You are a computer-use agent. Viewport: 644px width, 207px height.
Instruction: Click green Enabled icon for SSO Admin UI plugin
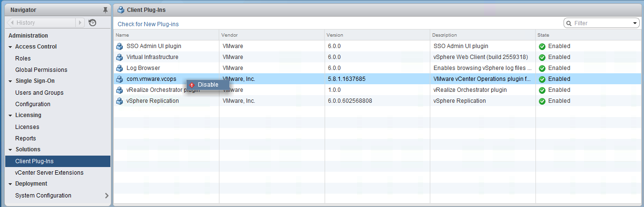pos(542,47)
